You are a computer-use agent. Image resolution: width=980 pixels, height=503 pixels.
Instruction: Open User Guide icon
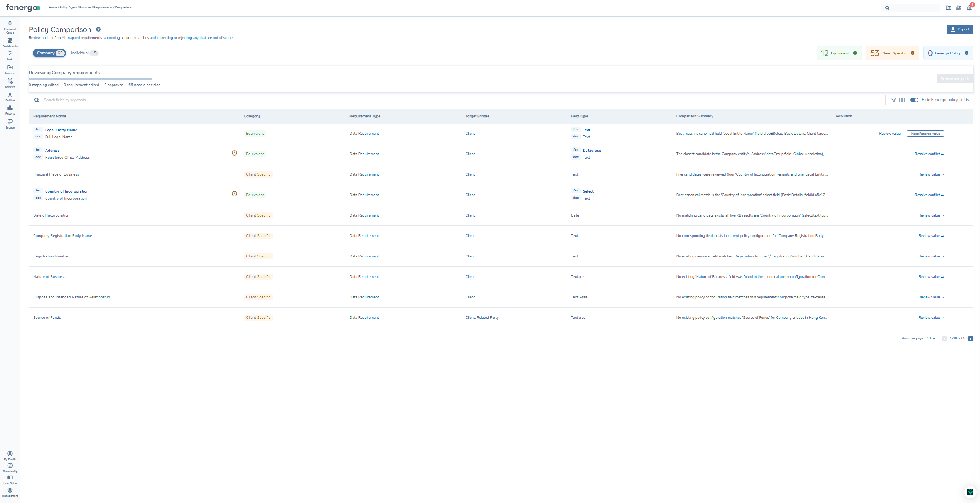click(10, 480)
